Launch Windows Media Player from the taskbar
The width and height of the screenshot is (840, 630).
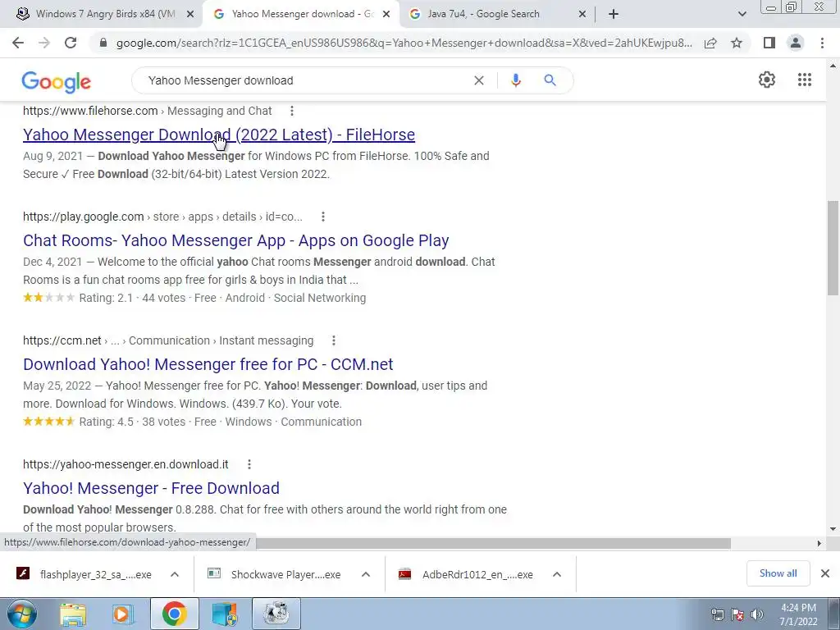[x=122, y=614]
